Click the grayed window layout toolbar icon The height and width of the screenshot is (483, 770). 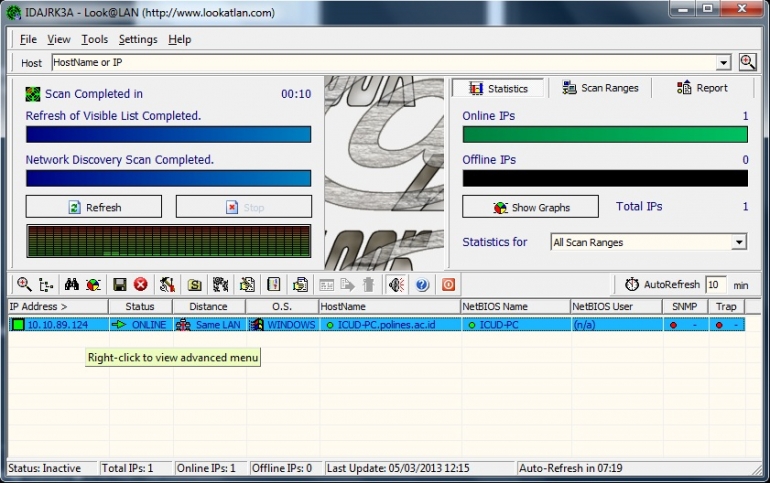coord(327,285)
